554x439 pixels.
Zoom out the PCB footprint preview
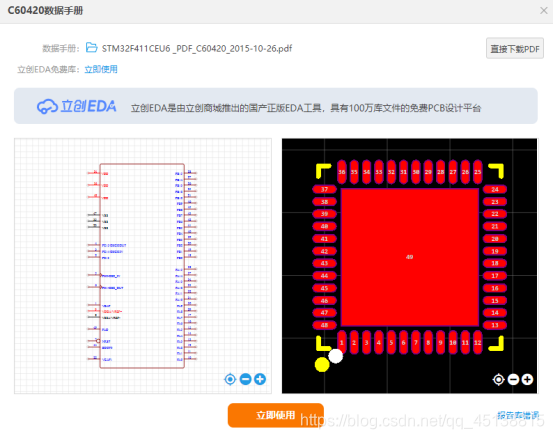(513, 380)
